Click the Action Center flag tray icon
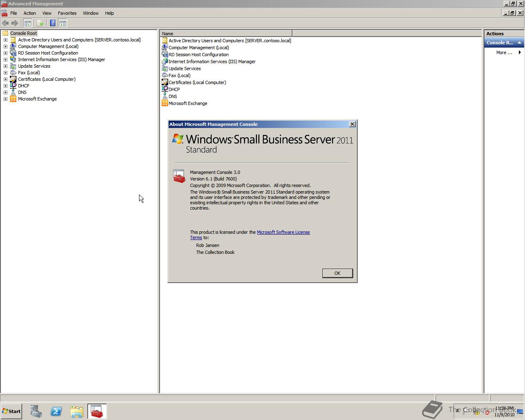 pyautogui.click(x=467, y=411)
